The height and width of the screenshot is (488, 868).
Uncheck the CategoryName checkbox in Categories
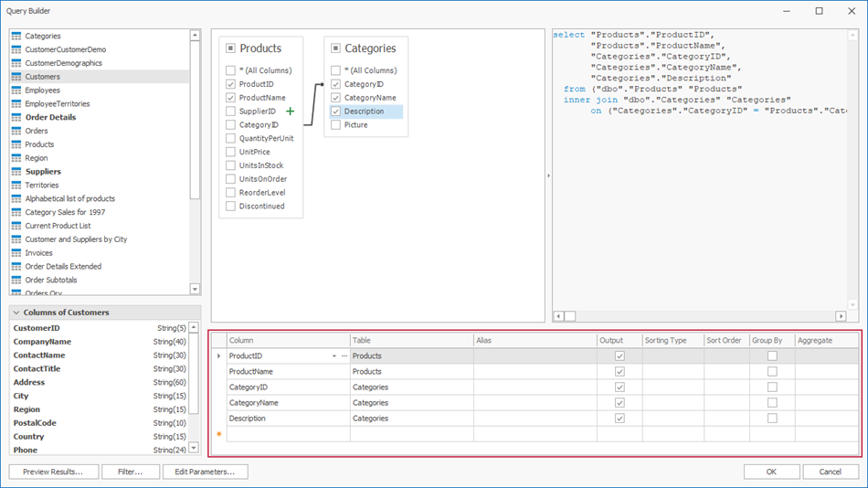click(x=336, y=98)
